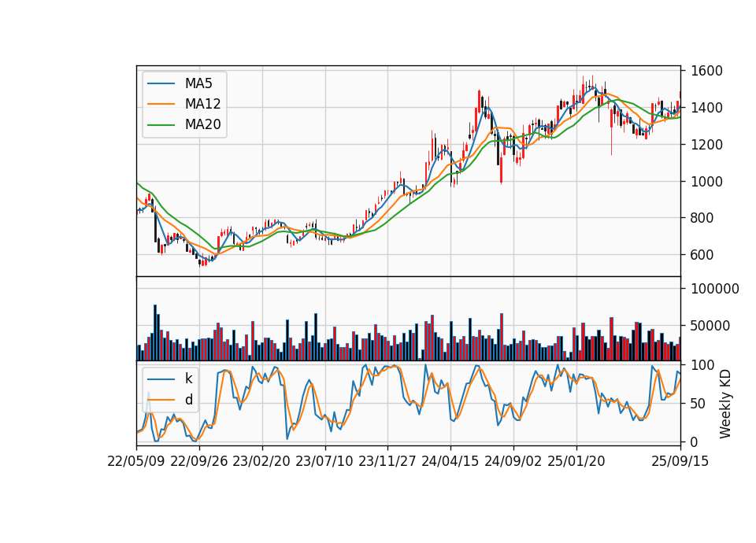
Task: Click the MA12 legend label
Action: [x=202, y=104]
